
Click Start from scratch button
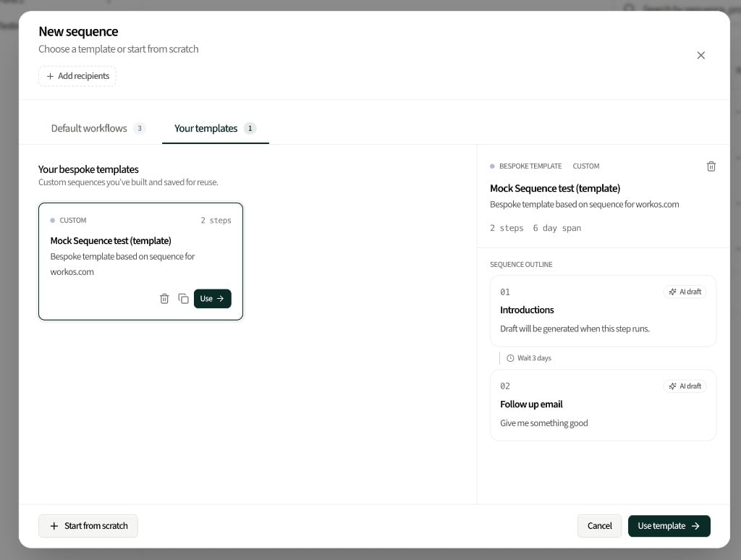coord(88,526)
